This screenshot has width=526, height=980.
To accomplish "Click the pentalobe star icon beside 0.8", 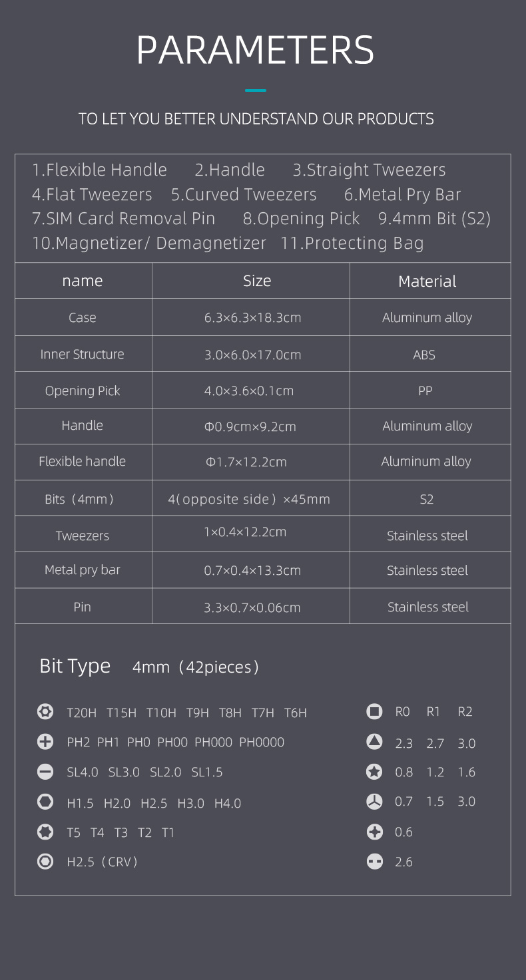I will click(x=375, y=772).
